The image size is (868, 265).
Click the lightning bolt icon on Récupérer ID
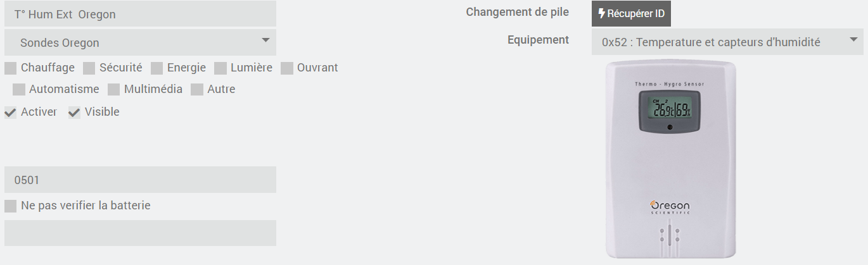[x=602, y=13]
